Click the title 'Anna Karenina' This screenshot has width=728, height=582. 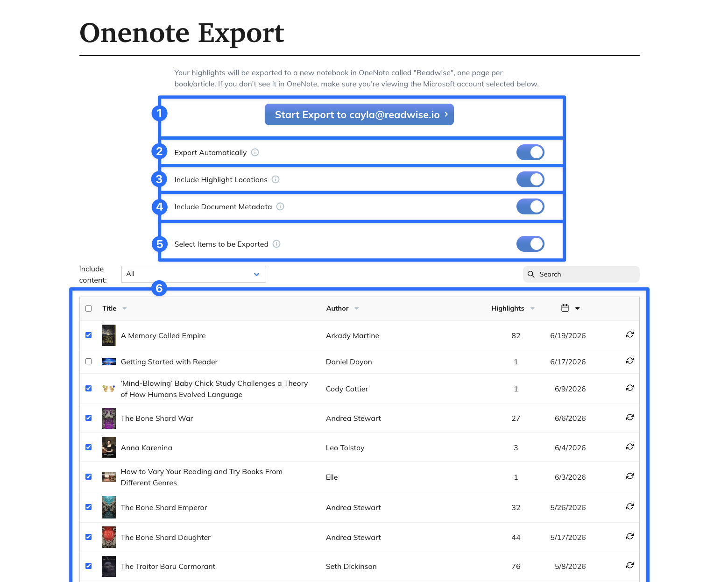click(x=147, y=447)
